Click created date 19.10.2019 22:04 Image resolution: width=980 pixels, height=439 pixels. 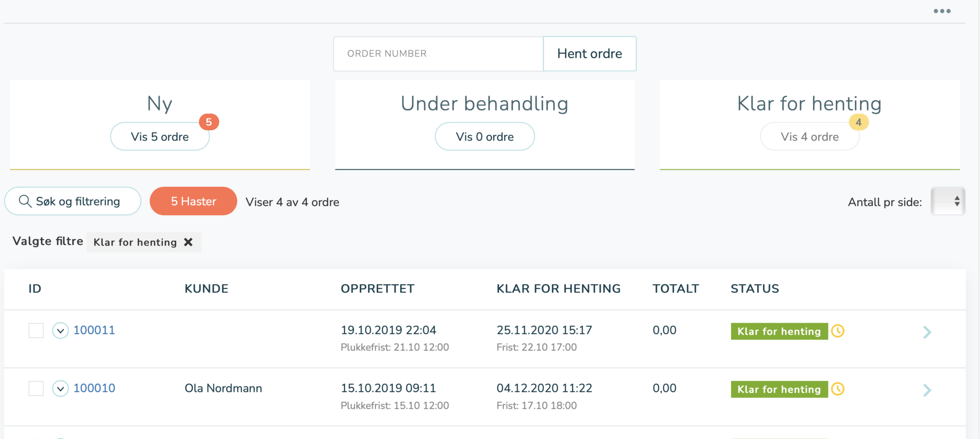pos(388,330)
